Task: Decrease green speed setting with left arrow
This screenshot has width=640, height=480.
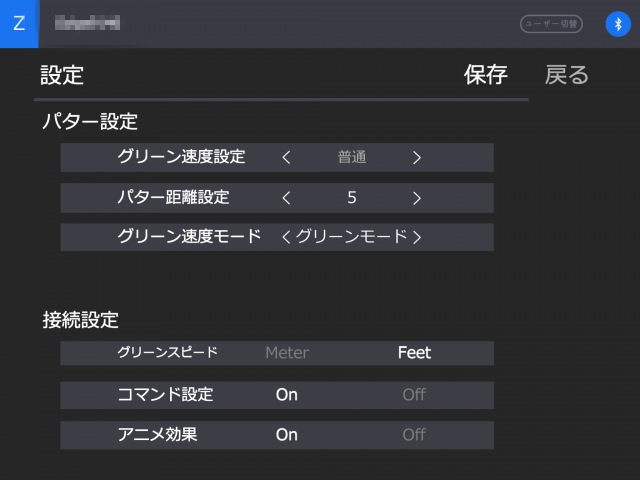Action: tap(286, 158)
